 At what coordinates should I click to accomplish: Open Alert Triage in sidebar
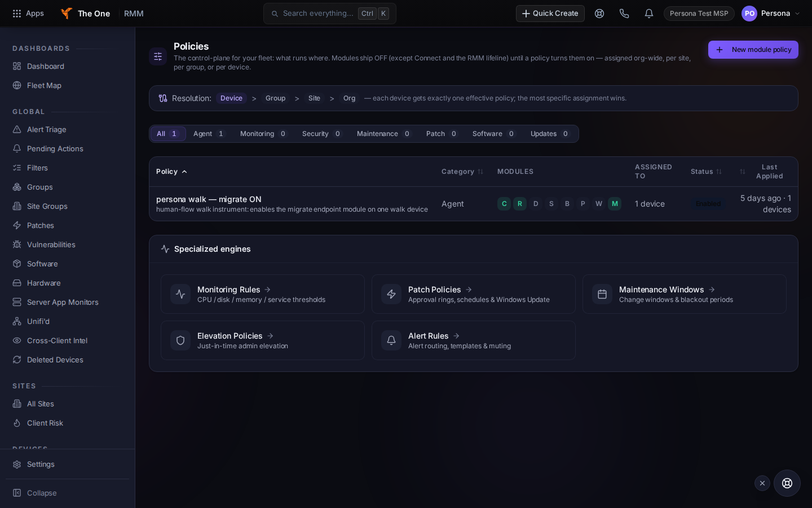(68, 129)
